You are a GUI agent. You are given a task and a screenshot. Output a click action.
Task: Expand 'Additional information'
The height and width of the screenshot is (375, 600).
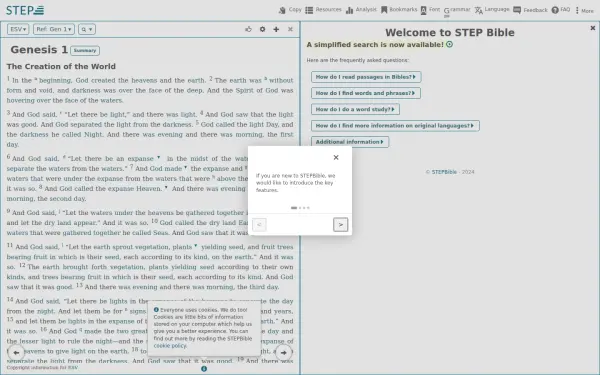pos(350,142)
